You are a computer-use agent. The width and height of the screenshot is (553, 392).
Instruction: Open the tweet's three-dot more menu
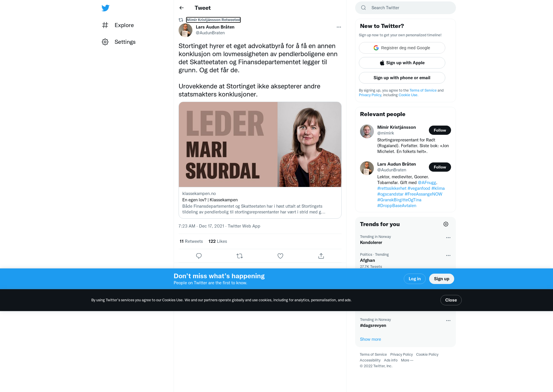click(339, 27)
